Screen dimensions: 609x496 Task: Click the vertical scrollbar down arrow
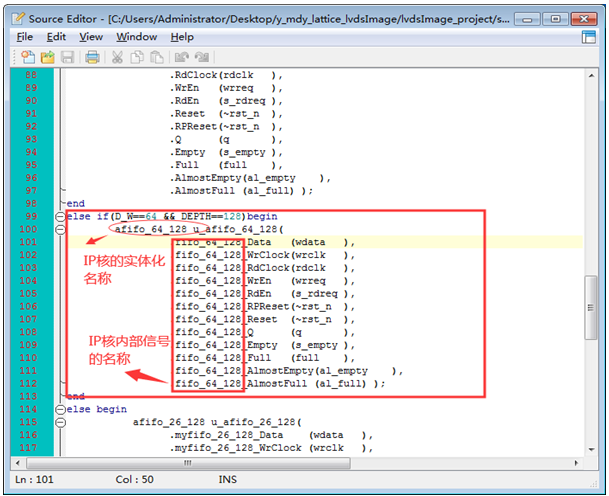click(x=591, y=449)
